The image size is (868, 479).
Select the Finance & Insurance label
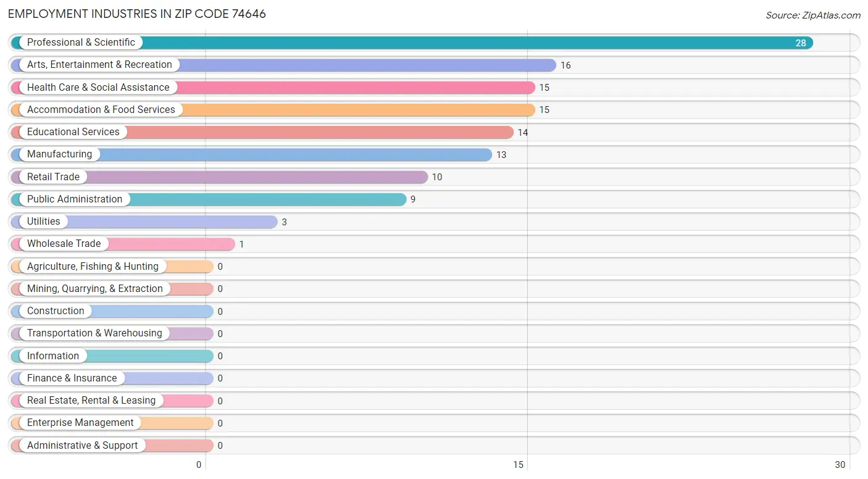coord(72,378)
